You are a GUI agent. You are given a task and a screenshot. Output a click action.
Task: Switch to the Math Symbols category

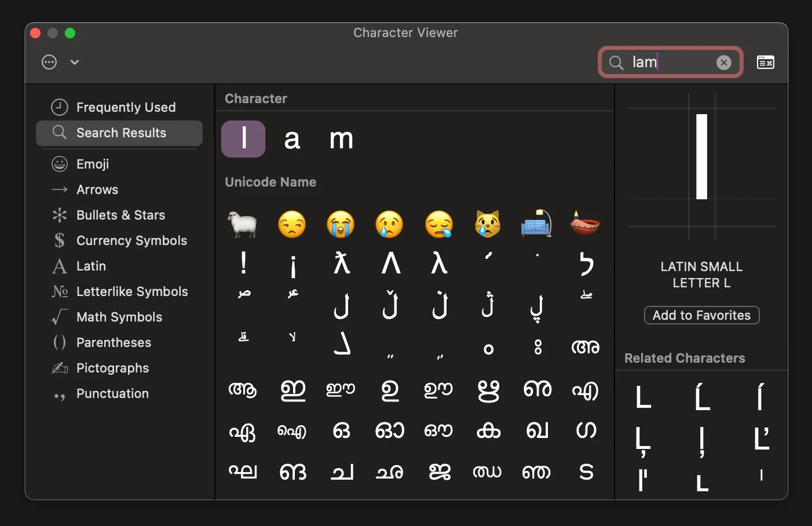(x=119, y=317)
